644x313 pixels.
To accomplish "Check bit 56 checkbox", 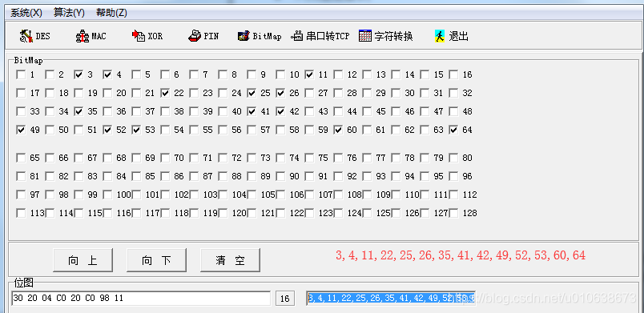I will pyautogui.click(x=223, y=130).
